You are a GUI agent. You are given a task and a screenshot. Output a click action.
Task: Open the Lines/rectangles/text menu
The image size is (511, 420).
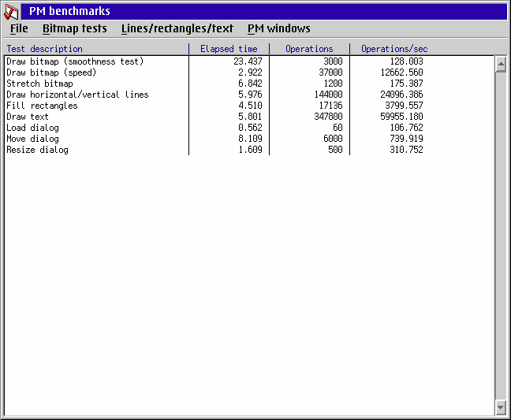[x=177, y=28]
